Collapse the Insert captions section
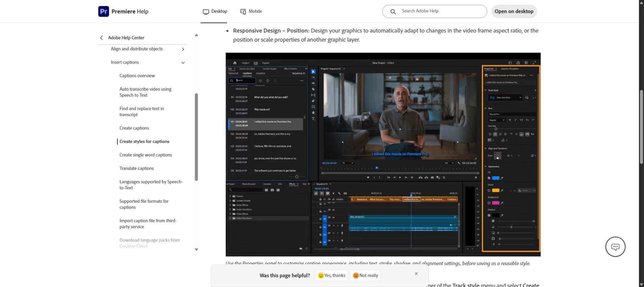 pos(183,63)
